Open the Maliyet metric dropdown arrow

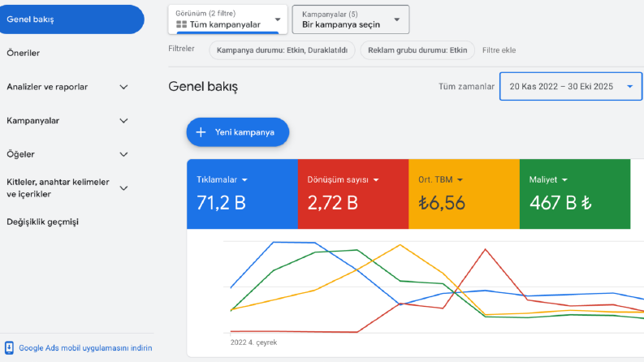tap(564, 179)
